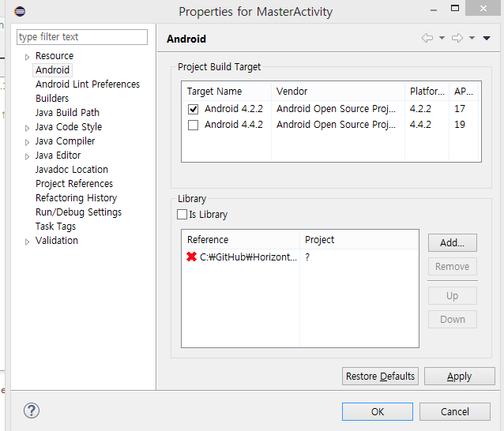Select Javadoc Location page

coord(72,169)
